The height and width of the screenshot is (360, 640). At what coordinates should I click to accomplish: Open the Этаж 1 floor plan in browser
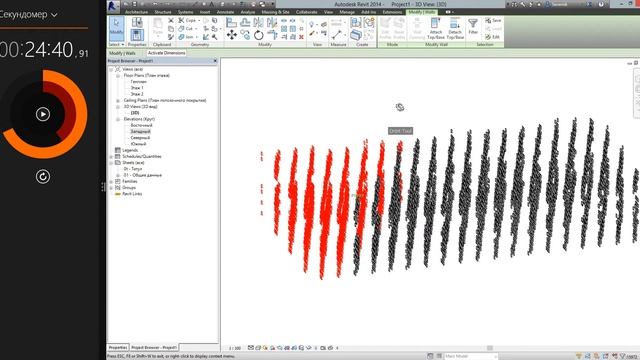tap(137, 88)
